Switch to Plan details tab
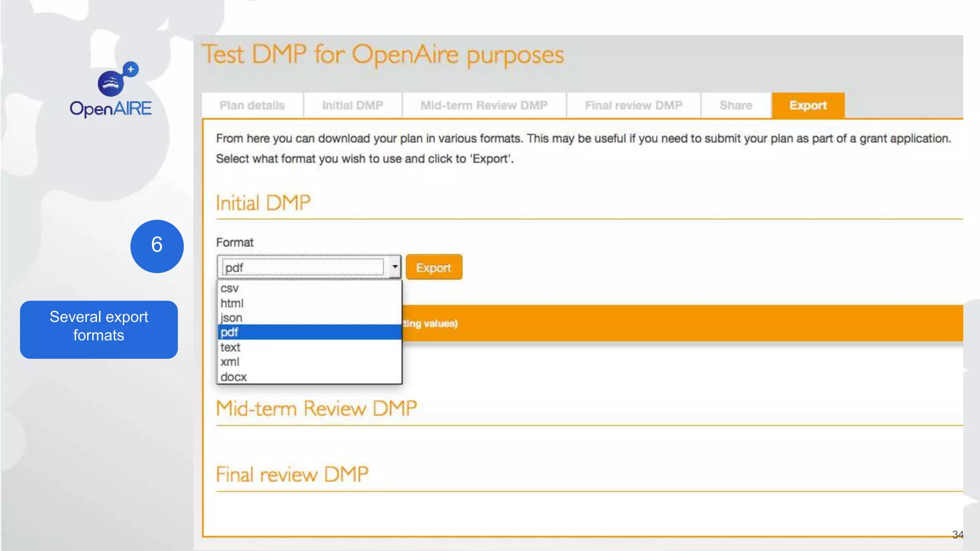This screenshot has width=980, height=551. click(x=252, y=105)
